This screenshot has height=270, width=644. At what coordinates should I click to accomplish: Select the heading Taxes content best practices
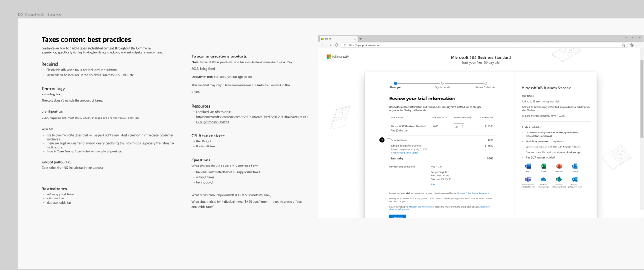click(86, 40)
